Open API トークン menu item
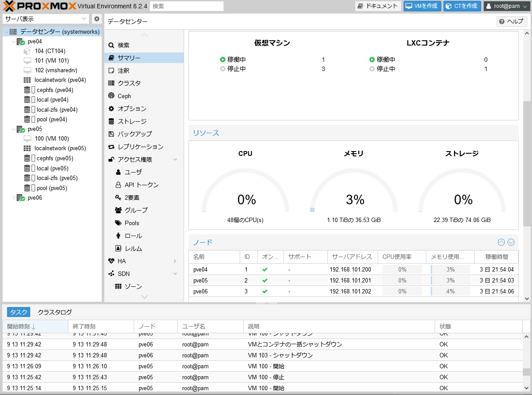 pyautogui.click(x=144, y=185)
